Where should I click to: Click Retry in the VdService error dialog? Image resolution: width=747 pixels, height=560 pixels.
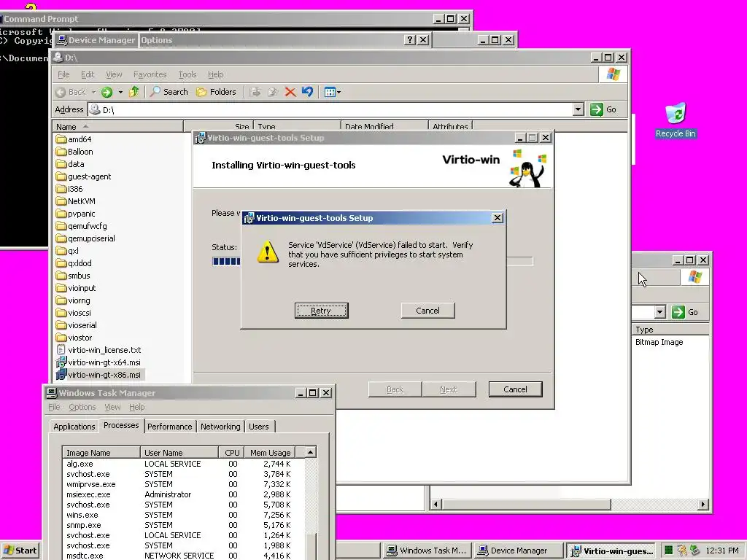coord(321,311)
